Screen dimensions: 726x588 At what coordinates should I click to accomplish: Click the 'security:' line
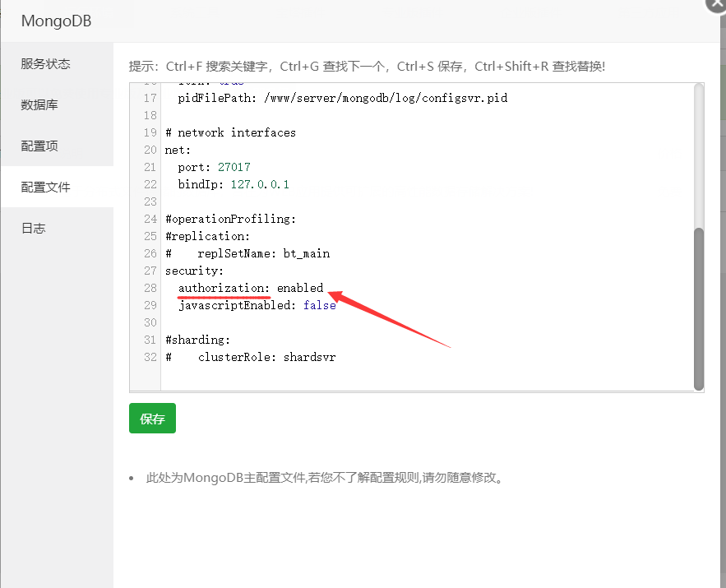tap(195, 271)
